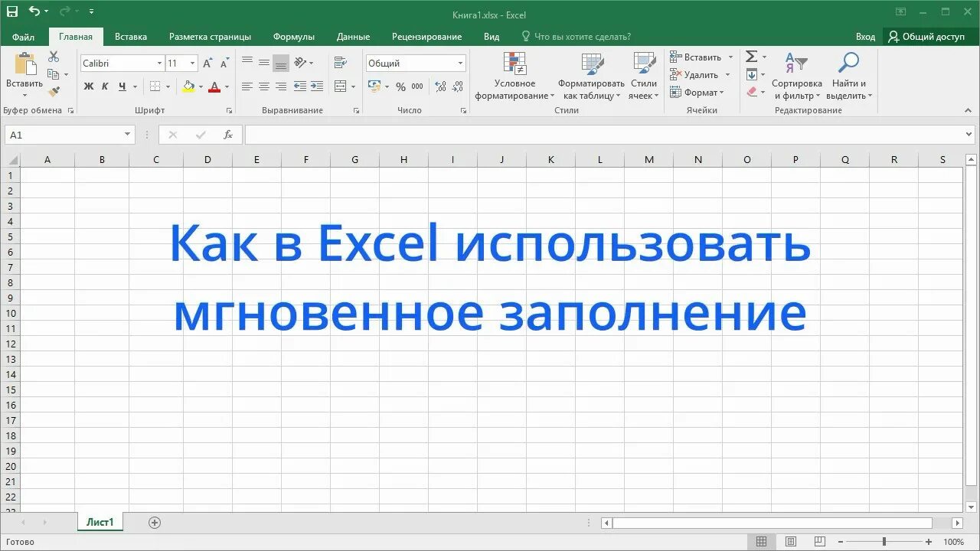
Task: Decrease indent icon in alignment group
Action: point(300,86)
